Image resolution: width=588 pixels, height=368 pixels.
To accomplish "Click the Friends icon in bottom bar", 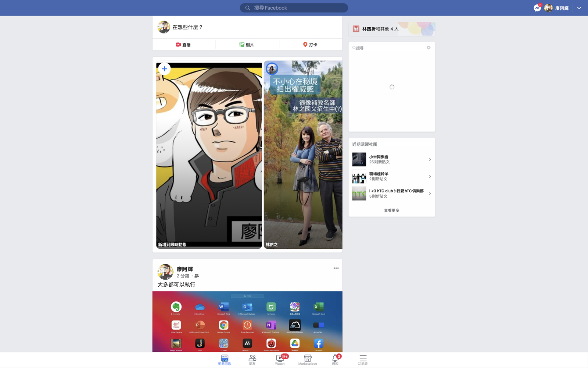I will (x=252, y=359).
